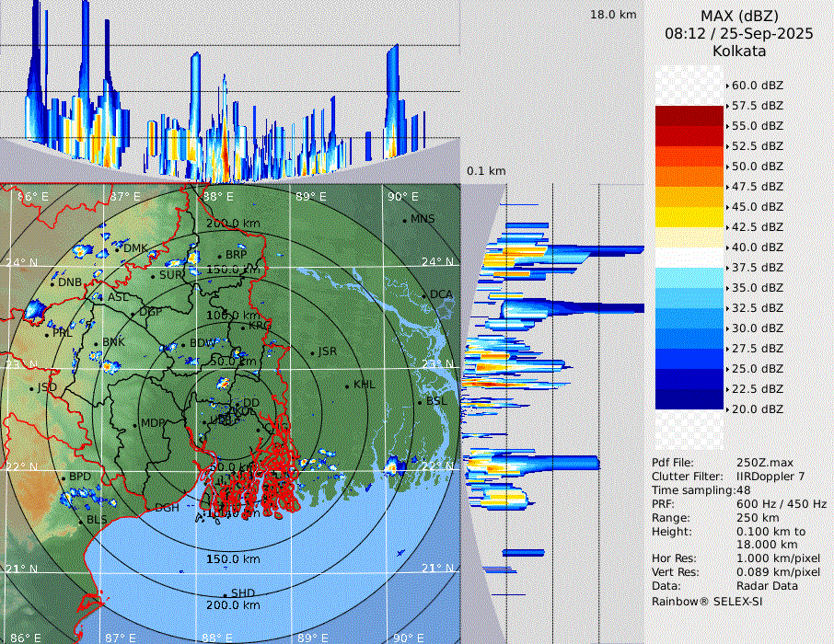This screenshot has height=644, width=834.
Task: Click the 90° E longitude label at top
Action: (402, 196)
